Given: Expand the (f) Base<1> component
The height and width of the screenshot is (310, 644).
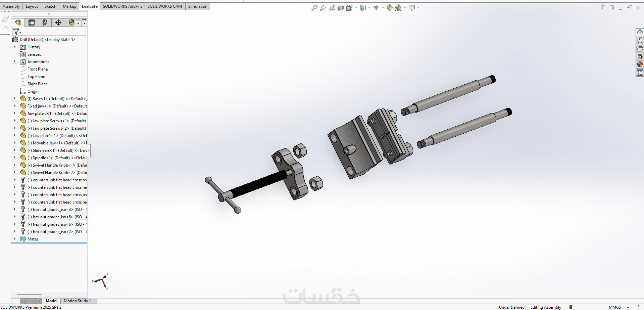Looking at the screenshot, I should (15, 98).
